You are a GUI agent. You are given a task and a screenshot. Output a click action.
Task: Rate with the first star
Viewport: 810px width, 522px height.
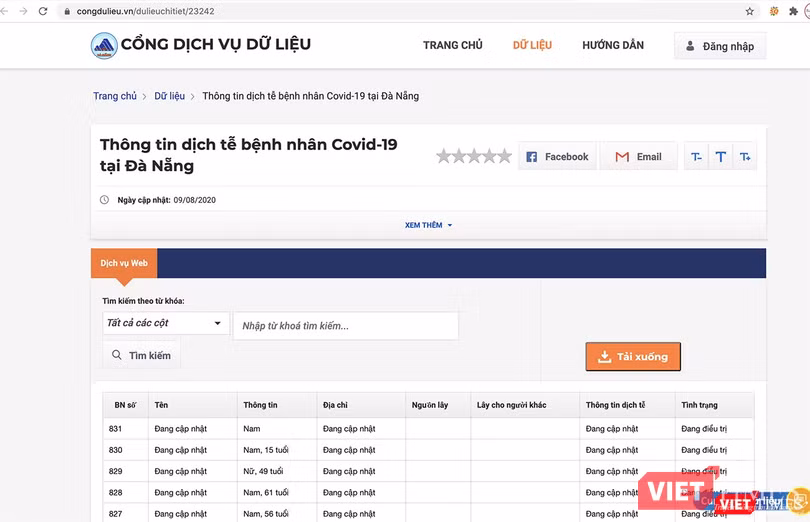pyautogui.click(x=443, y=156)
